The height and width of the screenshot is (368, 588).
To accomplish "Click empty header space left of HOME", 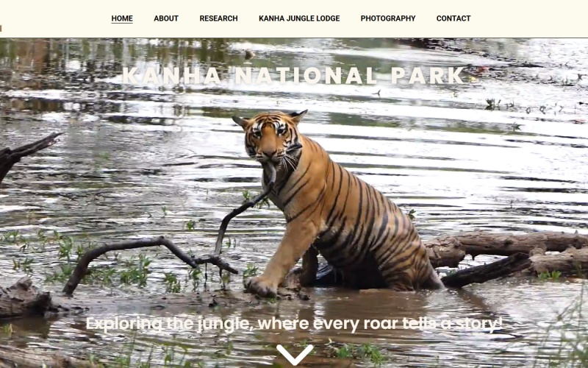I will click(57, 18).
